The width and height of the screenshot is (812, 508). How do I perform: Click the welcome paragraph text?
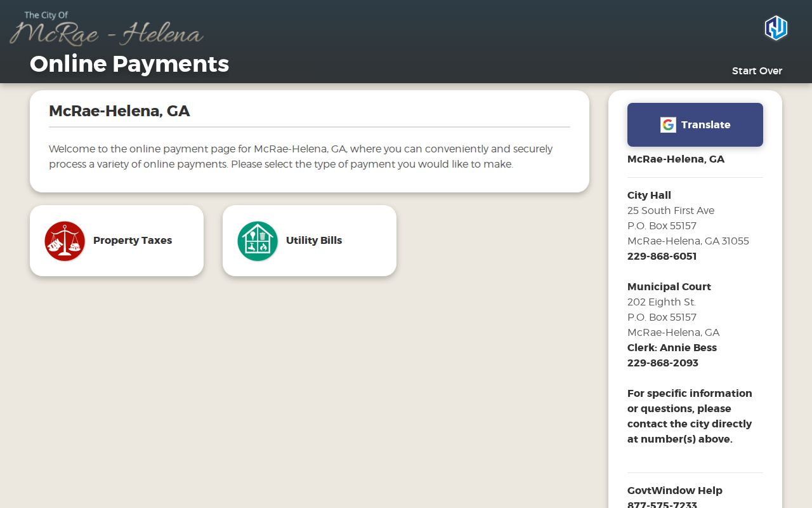click(301, 156)
